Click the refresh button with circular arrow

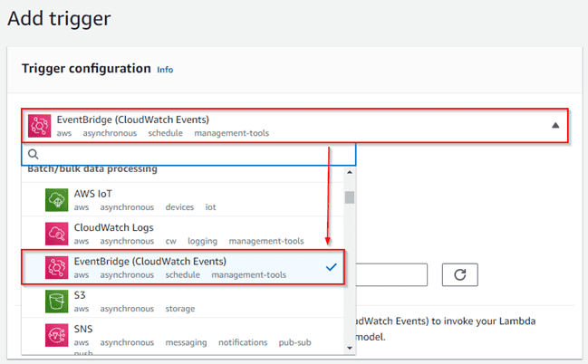pos(459,274)
